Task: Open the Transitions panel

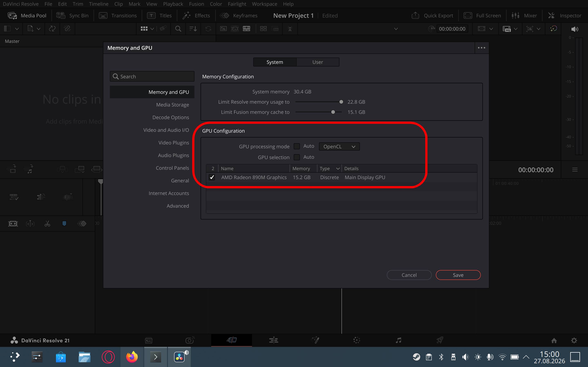Action: (x=118, y=16)
